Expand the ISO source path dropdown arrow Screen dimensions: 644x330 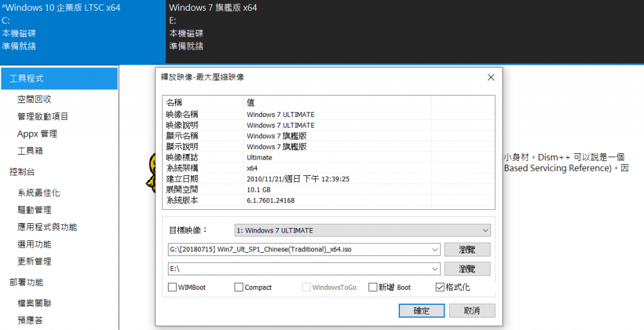pyautogui.click(x=435, y=249)
